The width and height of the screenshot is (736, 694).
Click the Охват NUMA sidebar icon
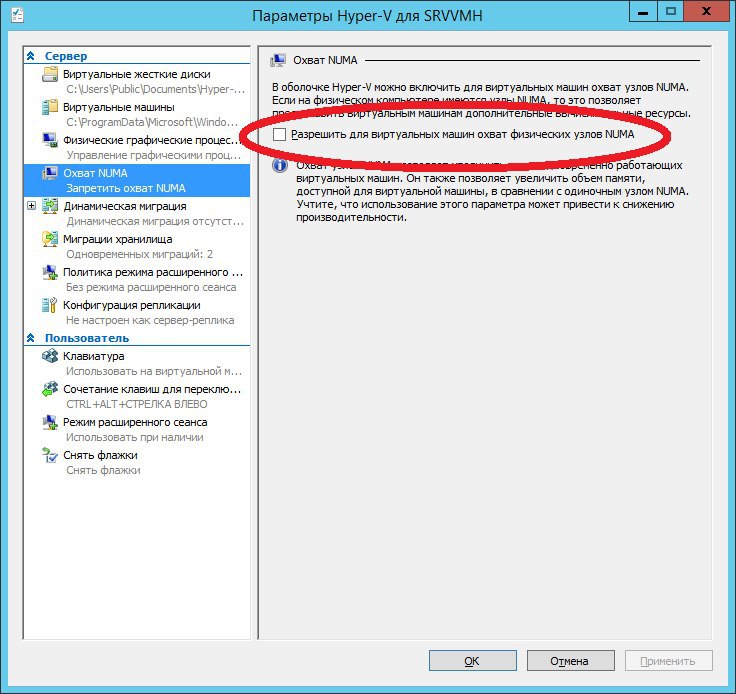50,173
